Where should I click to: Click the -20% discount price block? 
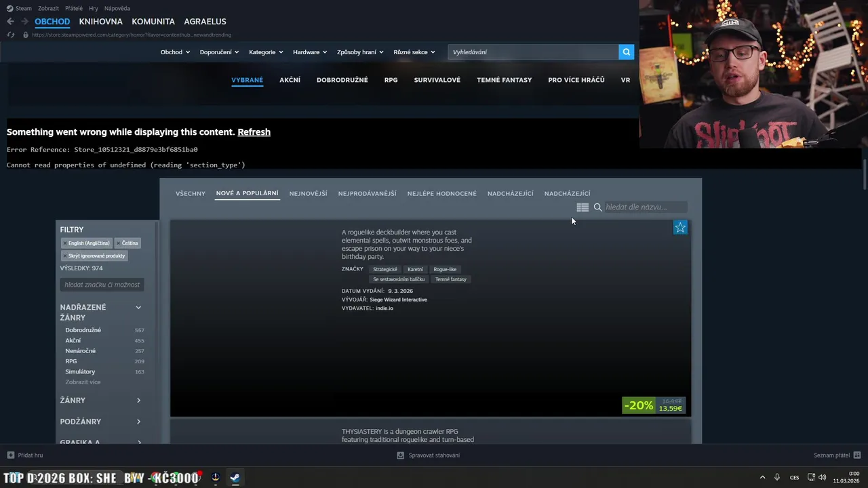pos(654,405)
